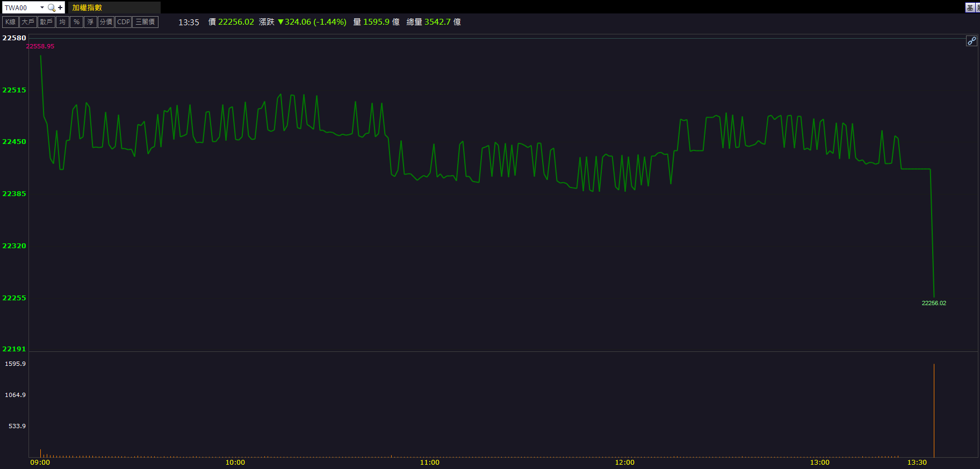Click into the TWA00 symbol input field

coord(21,8)
